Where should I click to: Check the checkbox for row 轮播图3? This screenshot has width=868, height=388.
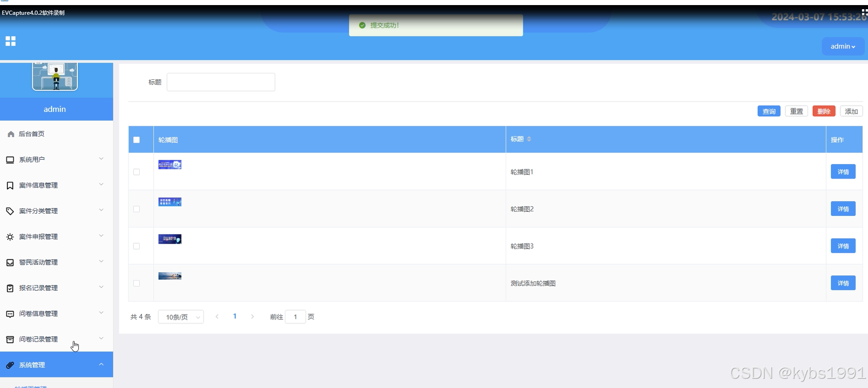pyautogui.click(x=136, y=246)
